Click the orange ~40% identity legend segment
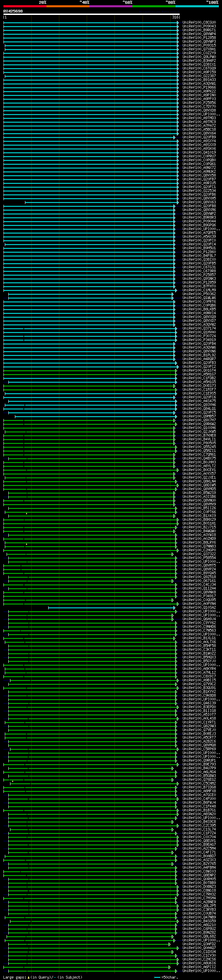The width and height of the screenshot is (222, 980). coord(68,6)
